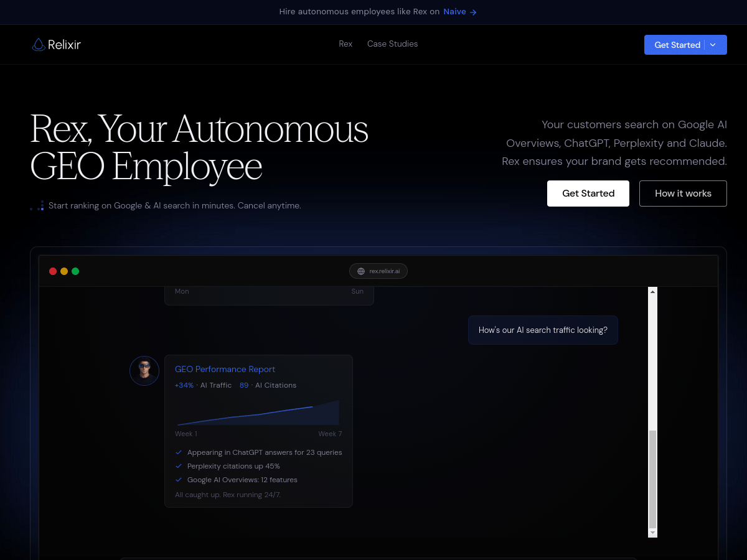This screenshot has width=747, height=560.
Task: Click the "Sun" label in upper card
Action: tap(357, 291)
